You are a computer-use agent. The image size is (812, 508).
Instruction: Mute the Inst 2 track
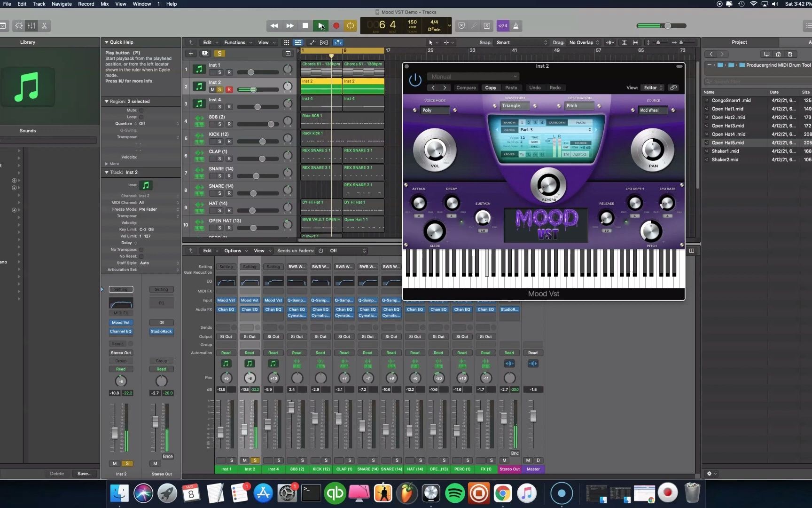(212, 89)
